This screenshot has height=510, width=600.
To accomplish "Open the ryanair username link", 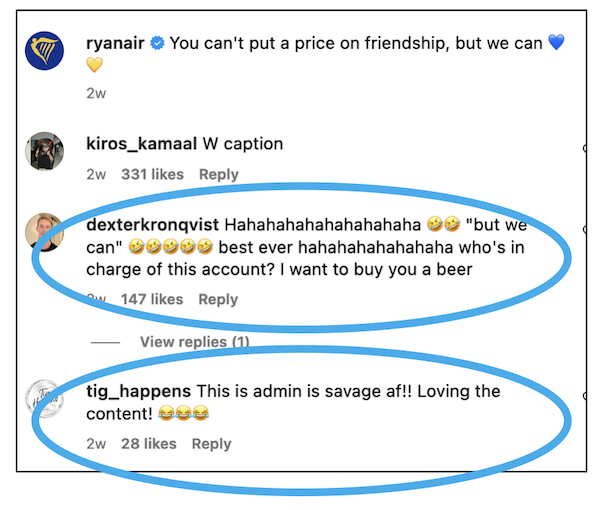I will [116, 44].
